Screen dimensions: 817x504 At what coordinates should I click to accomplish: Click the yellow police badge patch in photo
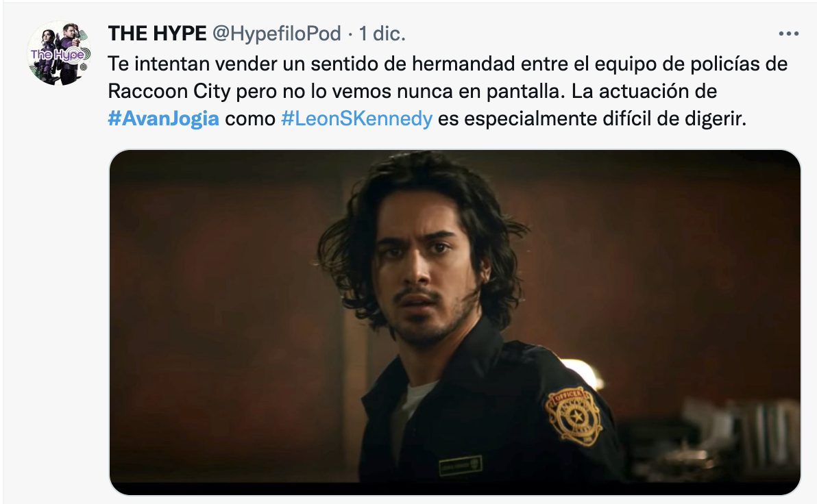573,416
